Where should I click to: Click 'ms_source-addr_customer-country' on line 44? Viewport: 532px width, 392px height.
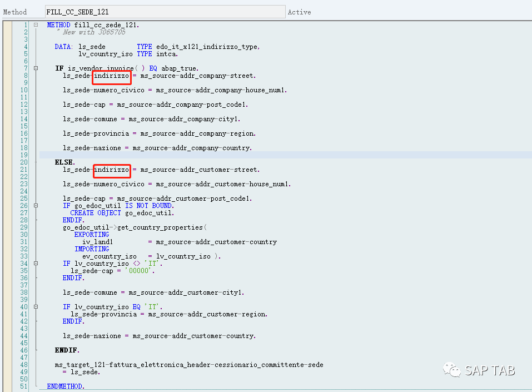point(194,336)
